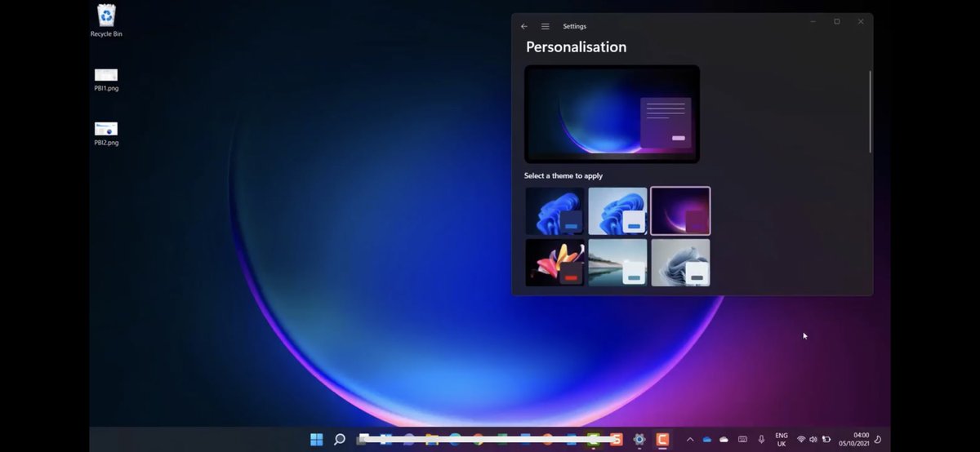Open the Recycle Bin desktop icon
Viewport: 980px width, 452px height.
tap(106, 20)
